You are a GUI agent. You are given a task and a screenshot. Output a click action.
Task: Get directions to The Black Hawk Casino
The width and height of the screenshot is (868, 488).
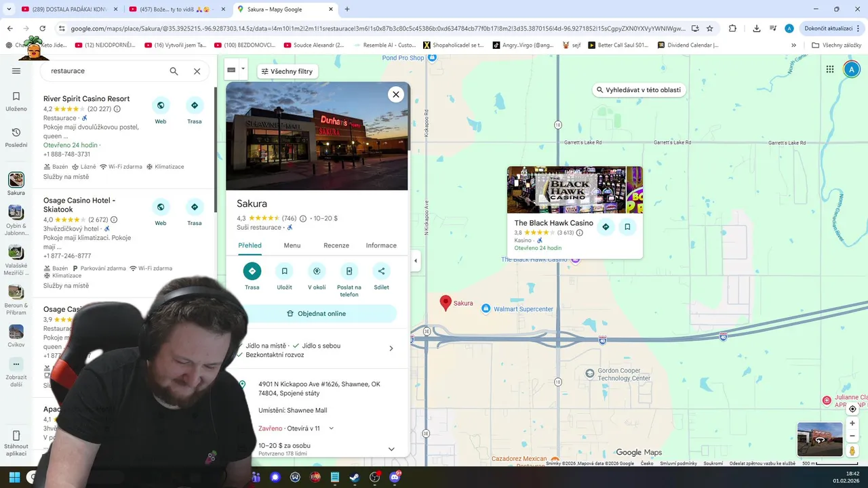[606, 227]
